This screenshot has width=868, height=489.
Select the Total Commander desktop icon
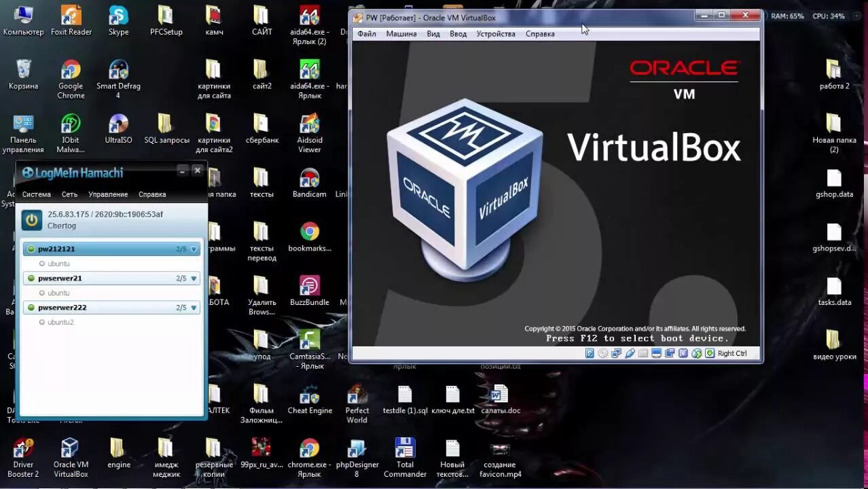click(x=405, y=458)
